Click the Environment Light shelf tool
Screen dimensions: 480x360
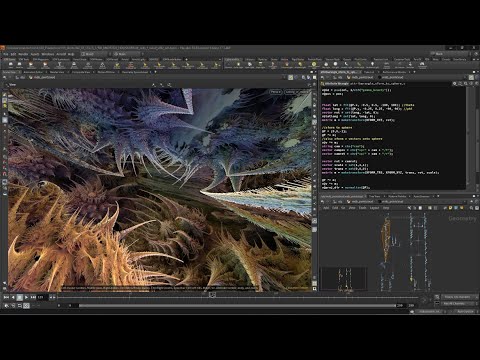click(314, 65)
